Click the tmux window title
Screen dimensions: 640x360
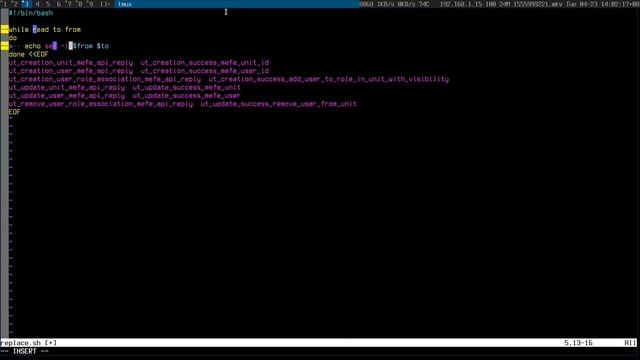coord(125,4)
